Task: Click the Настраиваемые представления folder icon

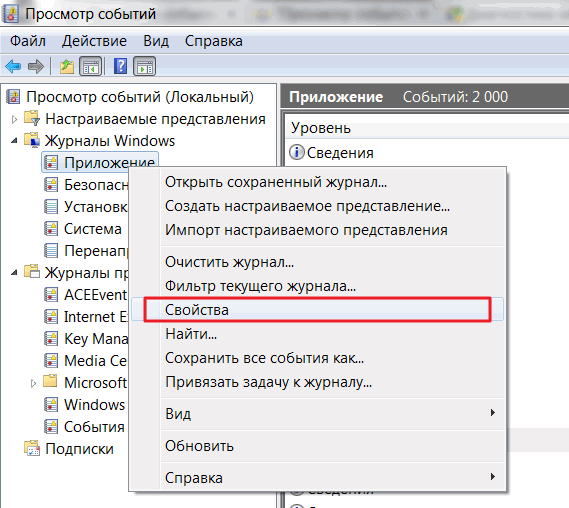Action: point(32,118)
